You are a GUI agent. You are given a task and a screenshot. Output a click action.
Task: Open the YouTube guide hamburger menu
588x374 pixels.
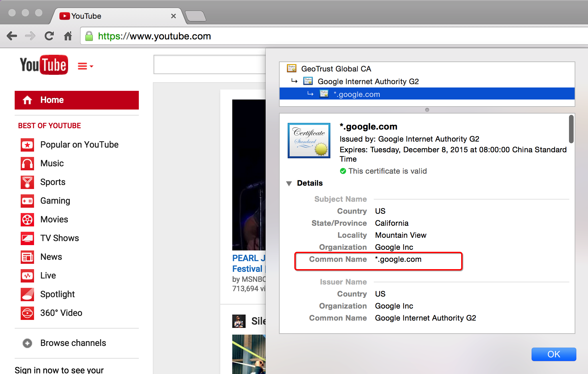coord(85,66)
